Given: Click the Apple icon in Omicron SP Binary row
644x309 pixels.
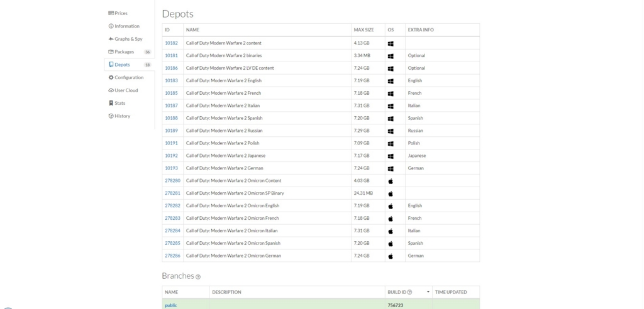Looking at the screenshot, I should pos(391,193).
